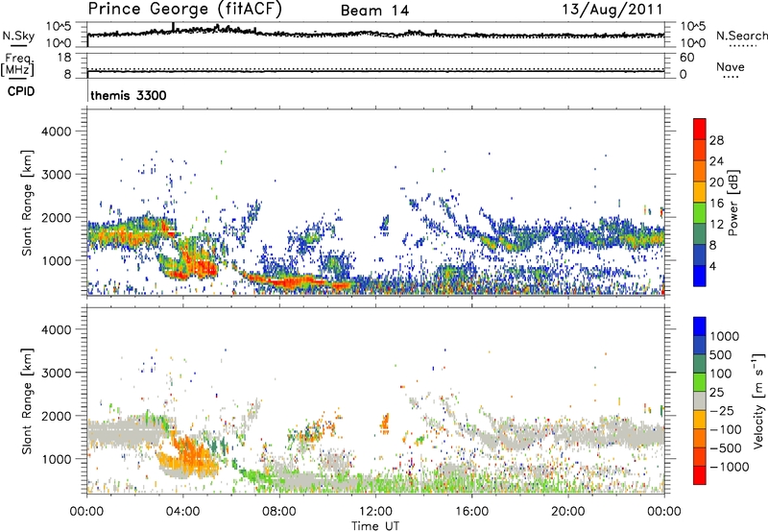Click the '12:00' time tick label
This screenshot has width=768, height=532.
click(375, 512)
